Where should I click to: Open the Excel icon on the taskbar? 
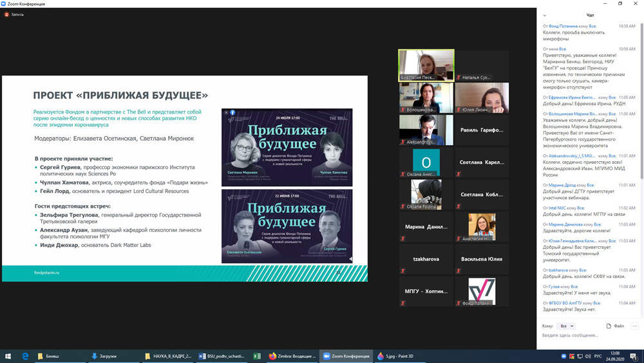click(256, 356)
